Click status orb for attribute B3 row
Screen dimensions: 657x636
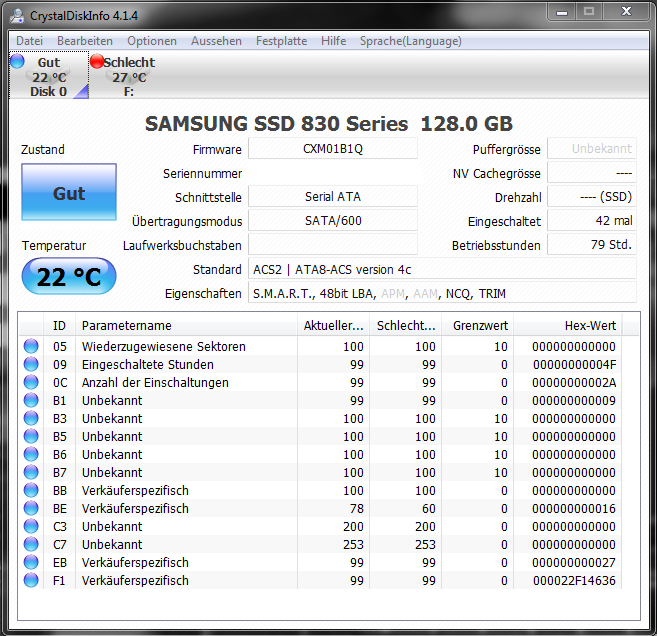click(x=31, y=418)
